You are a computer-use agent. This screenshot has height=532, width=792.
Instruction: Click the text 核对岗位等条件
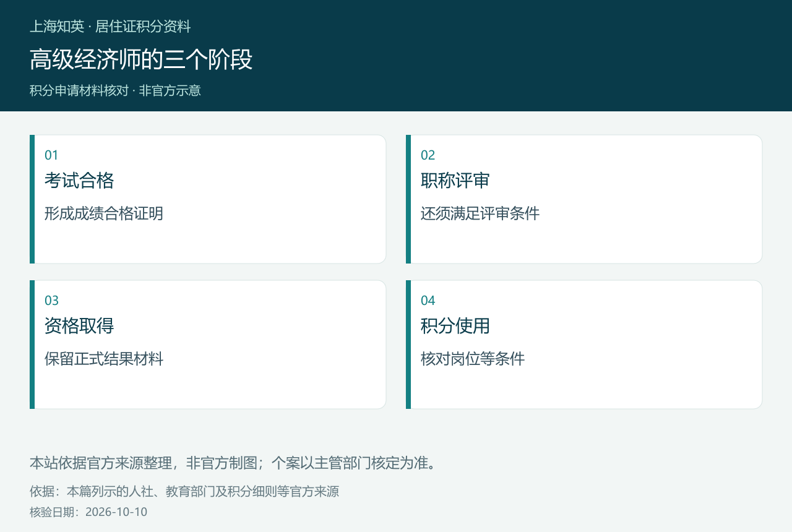(473, 359)
